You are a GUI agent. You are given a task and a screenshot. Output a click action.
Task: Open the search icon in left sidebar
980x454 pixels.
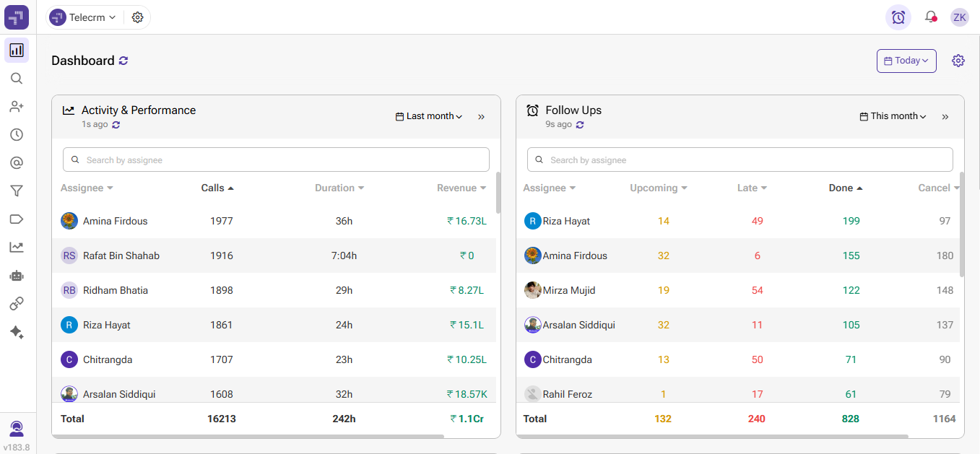(x=17, y=79)
